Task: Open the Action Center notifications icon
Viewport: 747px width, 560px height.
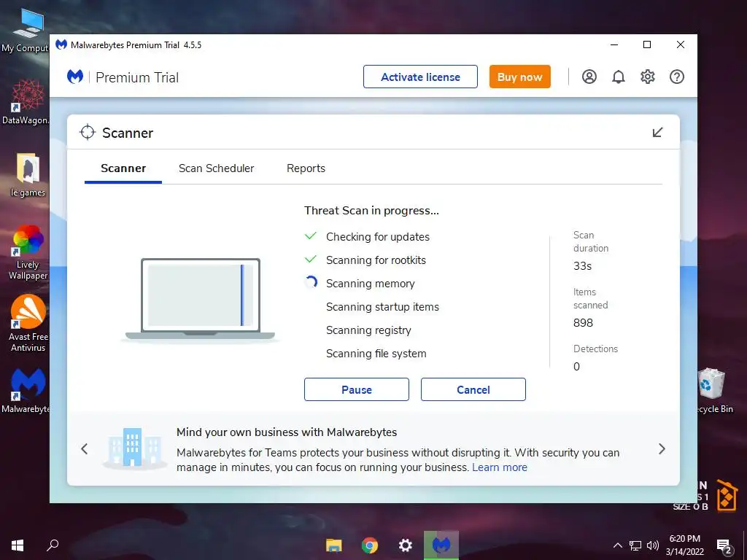Action: [724, 546]
